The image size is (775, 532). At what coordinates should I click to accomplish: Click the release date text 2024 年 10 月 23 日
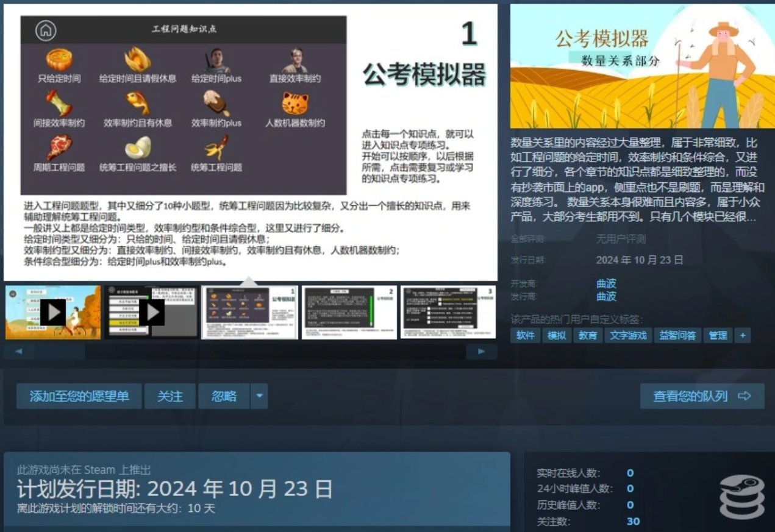point(639,260)
